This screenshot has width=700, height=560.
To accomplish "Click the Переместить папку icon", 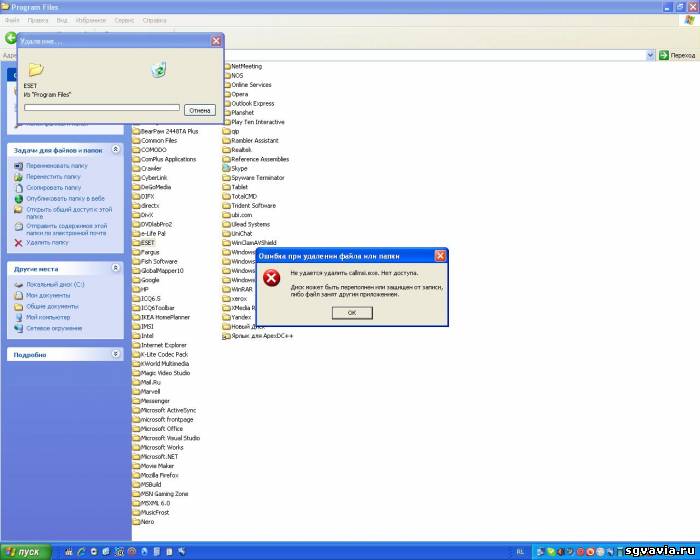I will pos(18,177).
